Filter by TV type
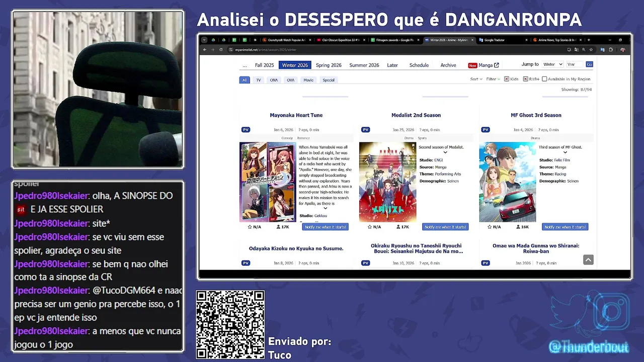Screen dimensions: 644x362 (x=258, y=80)
